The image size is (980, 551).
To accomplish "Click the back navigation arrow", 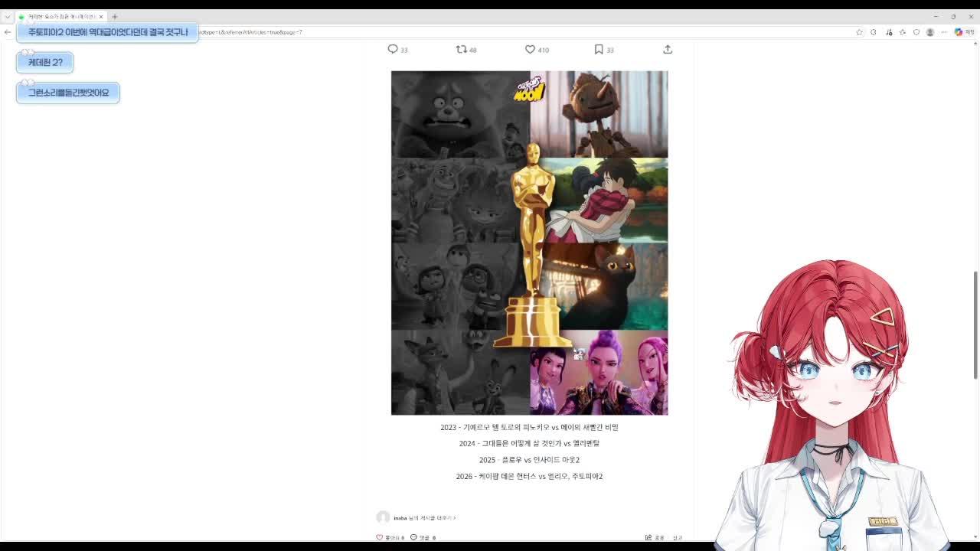I will [8, 32].
